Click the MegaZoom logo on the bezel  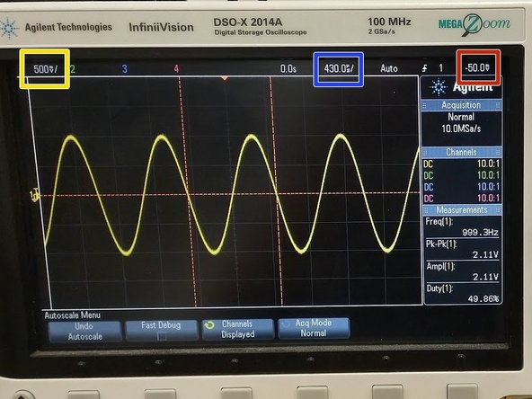pos(474,24)
